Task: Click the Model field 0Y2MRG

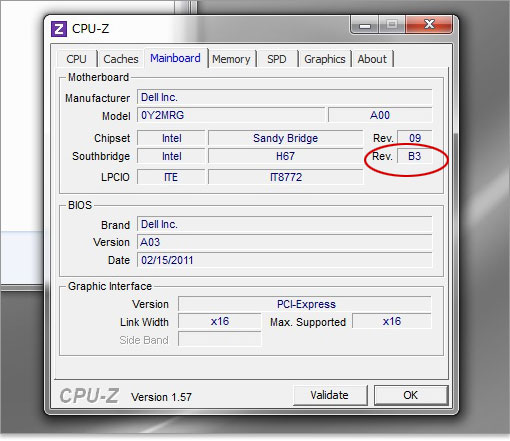Action: pos(231,115)
